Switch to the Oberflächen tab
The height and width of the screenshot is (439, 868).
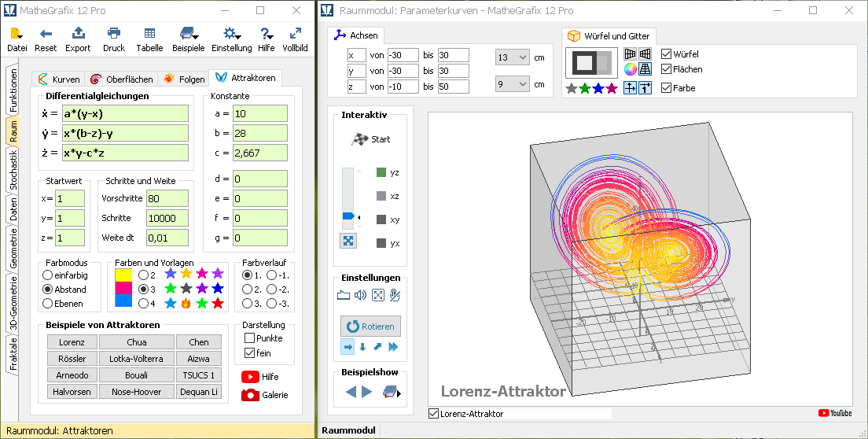point(121,79)
